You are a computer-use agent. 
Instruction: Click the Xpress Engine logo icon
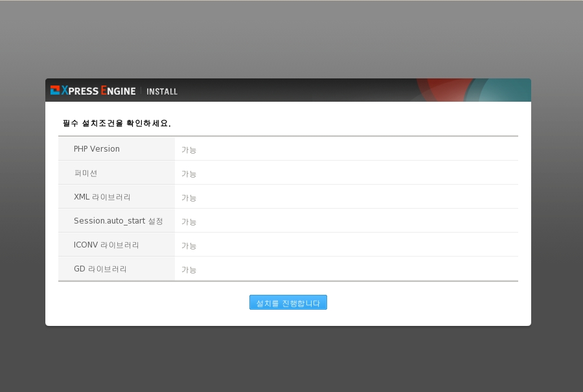click(x=55, y=90)
